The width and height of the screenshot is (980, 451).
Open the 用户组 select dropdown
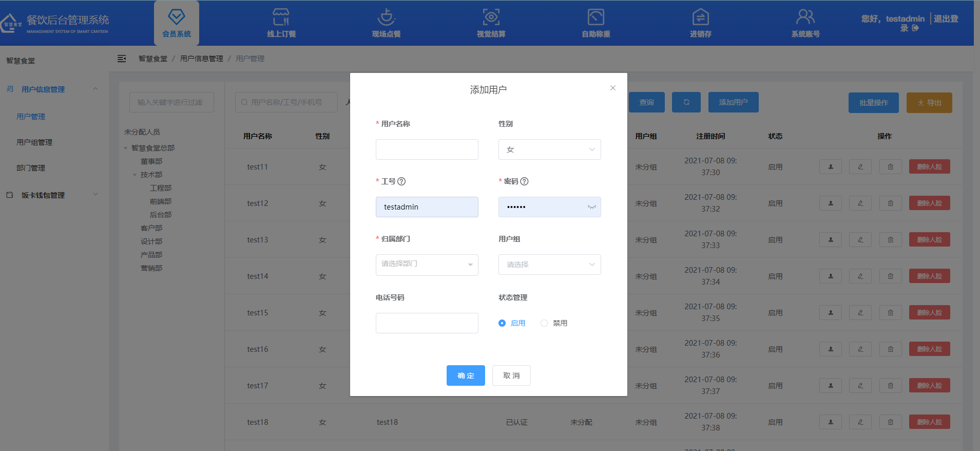549,265
